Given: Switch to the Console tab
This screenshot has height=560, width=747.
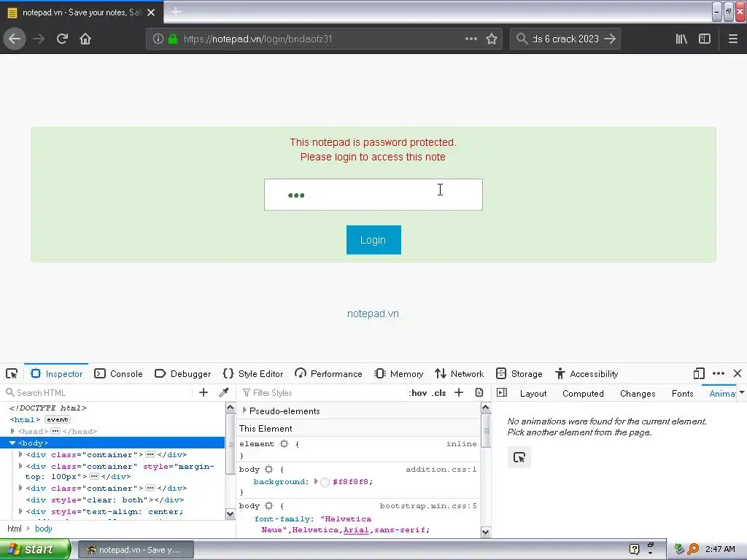Looking at the screenshot, I should (119, 374).
